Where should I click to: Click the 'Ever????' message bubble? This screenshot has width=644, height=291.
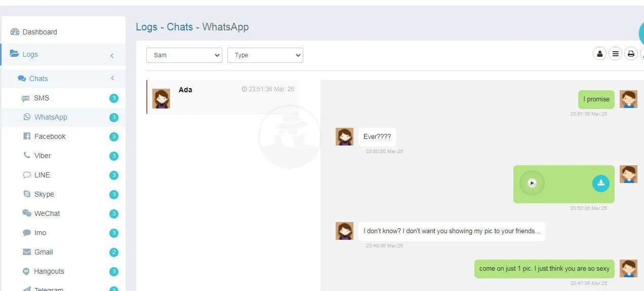377,137
